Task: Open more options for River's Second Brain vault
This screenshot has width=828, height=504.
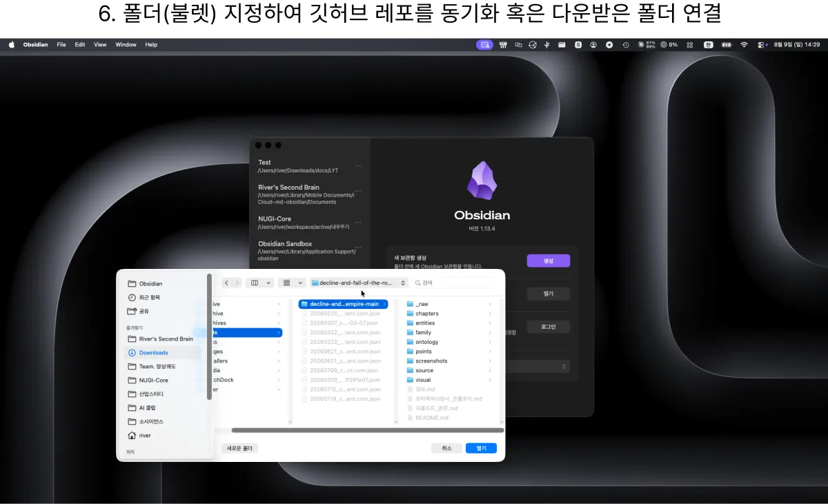Action: pos(358,191)
